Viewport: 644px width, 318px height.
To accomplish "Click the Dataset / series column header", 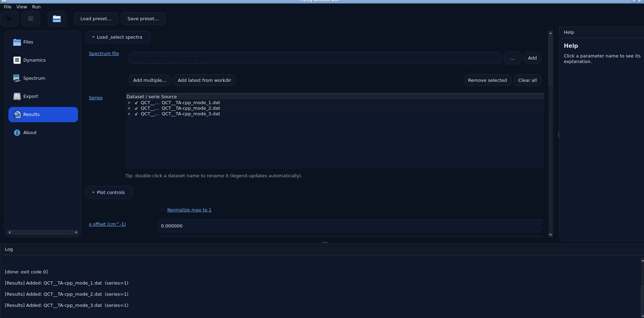I will click(143, 97).
